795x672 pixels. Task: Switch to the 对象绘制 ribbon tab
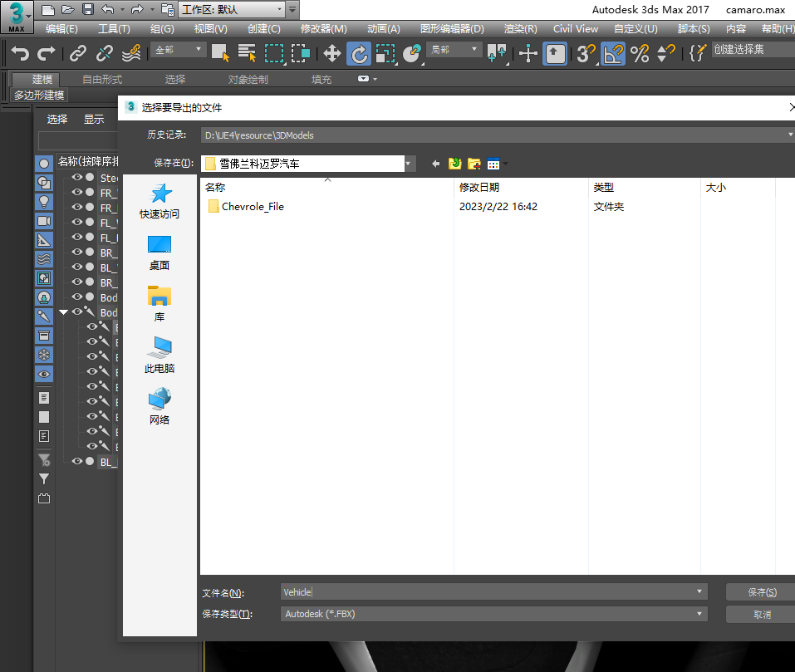[248, 80]
